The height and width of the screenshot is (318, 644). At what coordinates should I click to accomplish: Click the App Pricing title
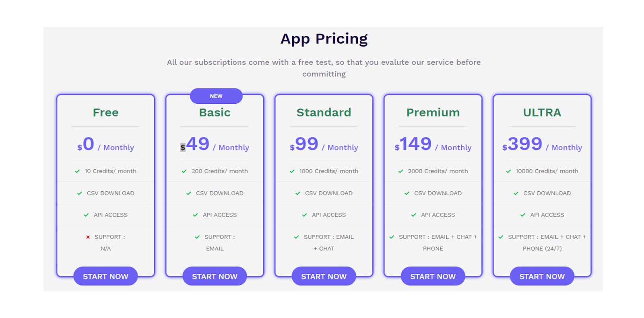coord(324,39)
